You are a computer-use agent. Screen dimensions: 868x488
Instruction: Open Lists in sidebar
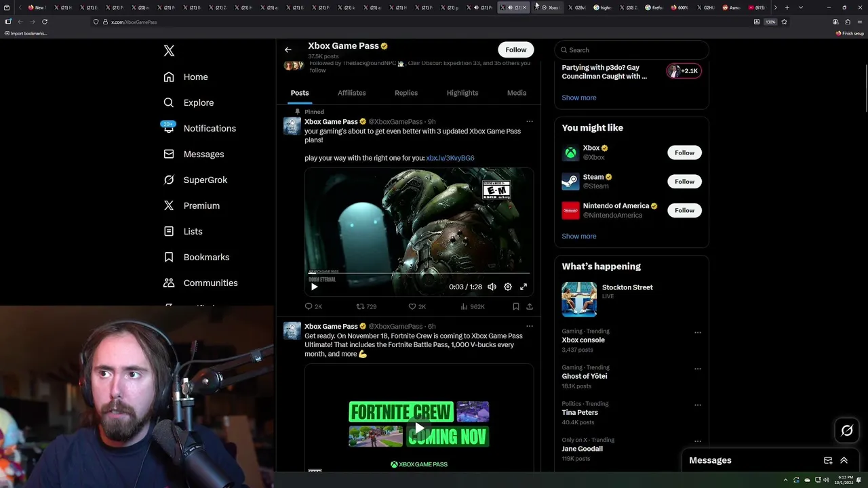183,232
